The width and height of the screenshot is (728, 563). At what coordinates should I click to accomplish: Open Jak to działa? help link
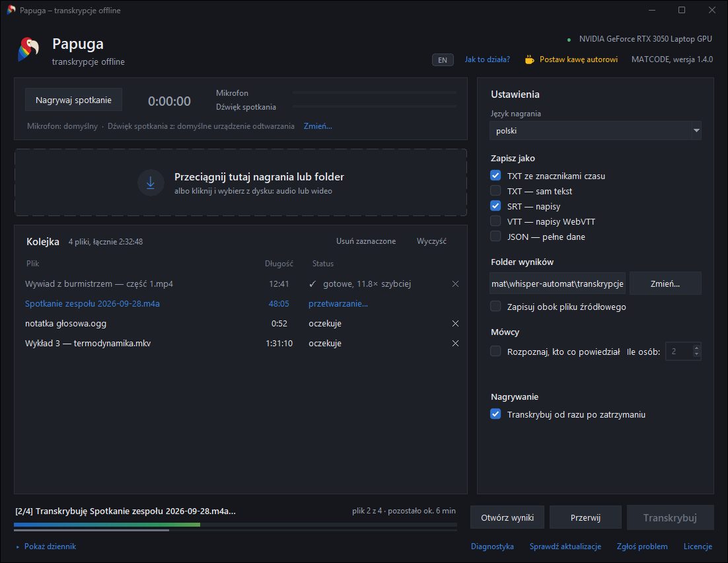tap(487, 59)
